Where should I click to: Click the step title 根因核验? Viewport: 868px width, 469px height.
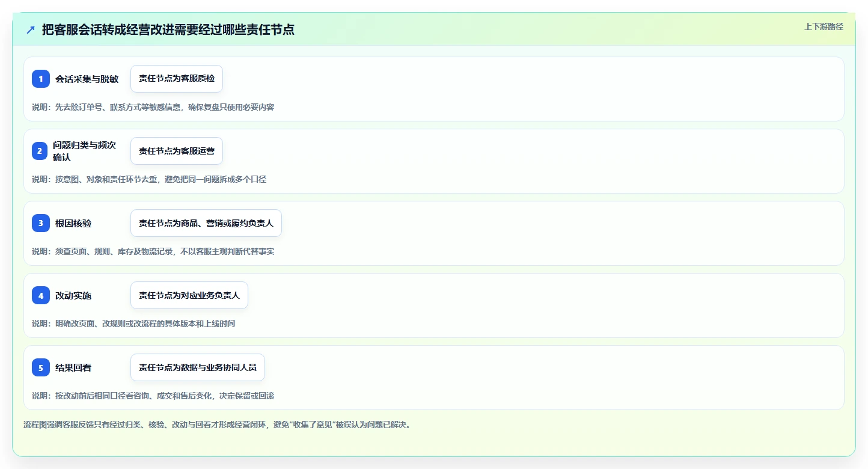73,223
